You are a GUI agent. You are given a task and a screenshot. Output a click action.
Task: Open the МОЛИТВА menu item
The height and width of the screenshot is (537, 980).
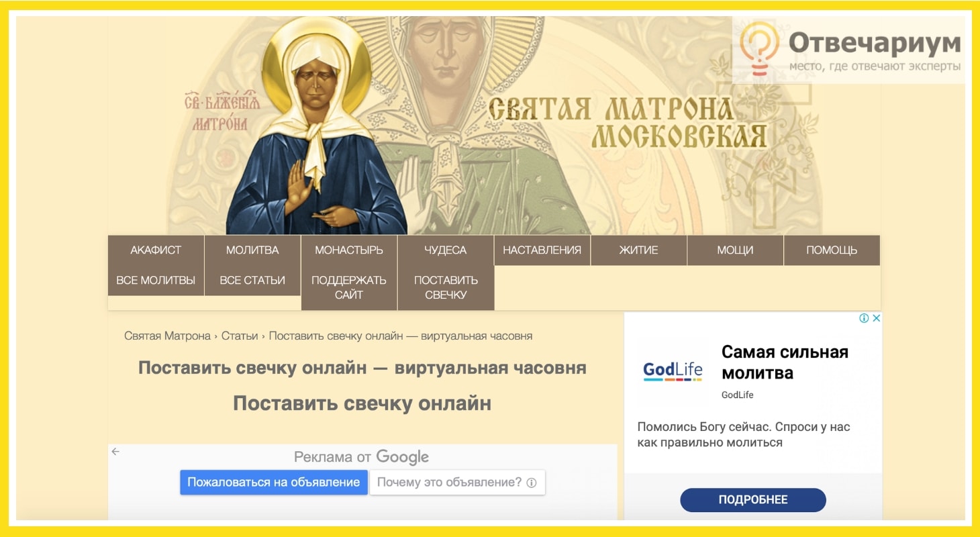coord(252,250)
